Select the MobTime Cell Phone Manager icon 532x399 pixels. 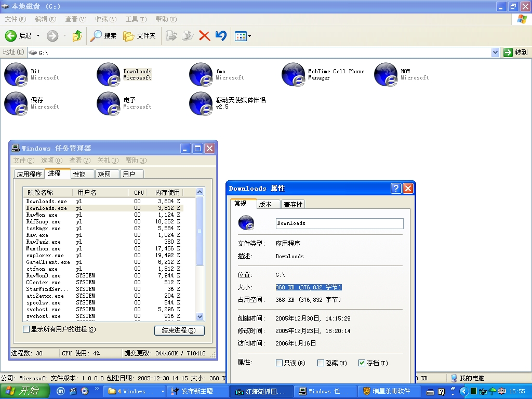click(294, 74)
